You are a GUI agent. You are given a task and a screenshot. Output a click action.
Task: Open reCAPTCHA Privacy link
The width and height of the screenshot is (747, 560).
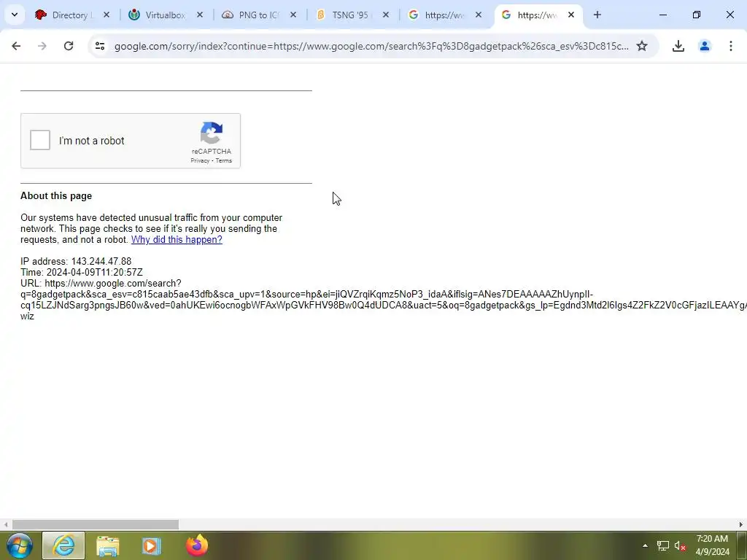[x=200, y=160]
